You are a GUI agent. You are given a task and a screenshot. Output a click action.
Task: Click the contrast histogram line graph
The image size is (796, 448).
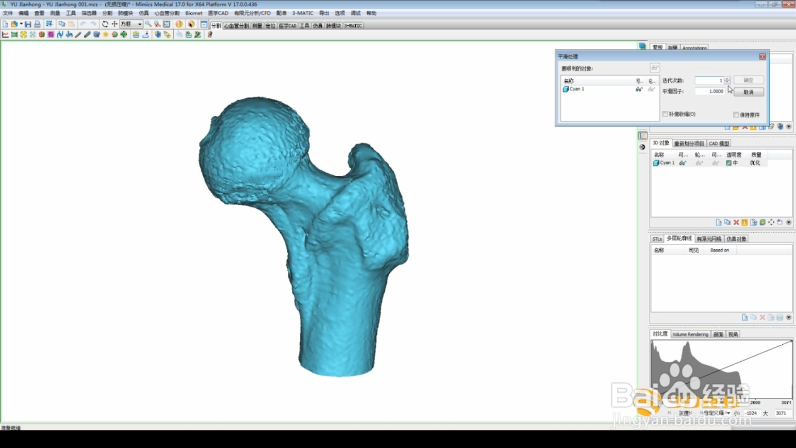(721, 370)
